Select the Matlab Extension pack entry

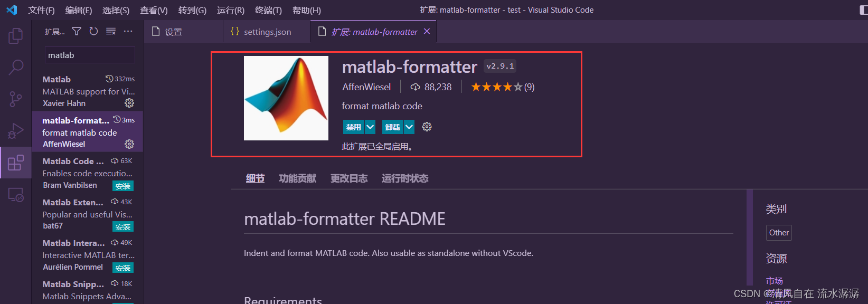[x=87, y=213]
